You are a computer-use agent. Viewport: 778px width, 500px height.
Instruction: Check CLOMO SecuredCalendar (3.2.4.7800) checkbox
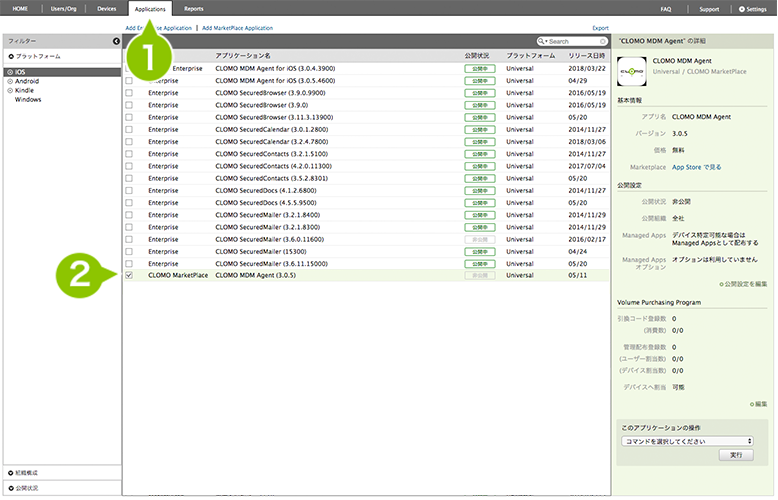tap(129, 142)
